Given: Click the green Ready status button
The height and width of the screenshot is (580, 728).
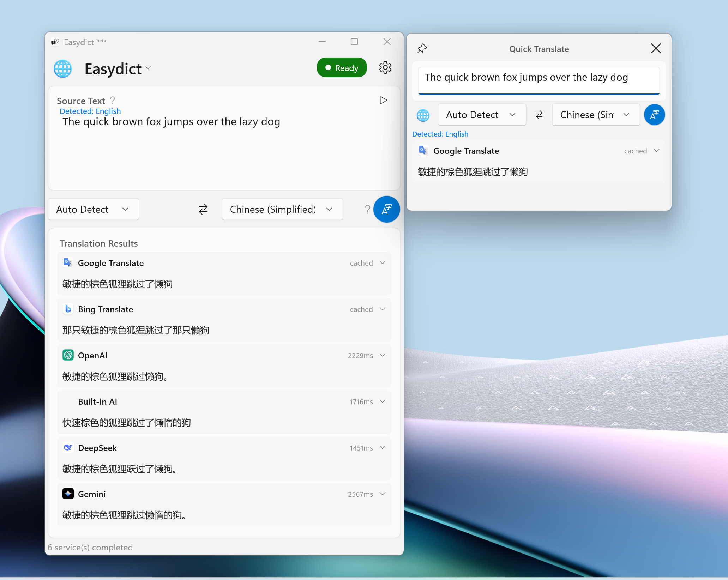Looking at the screenshot, I should (342, 67).
